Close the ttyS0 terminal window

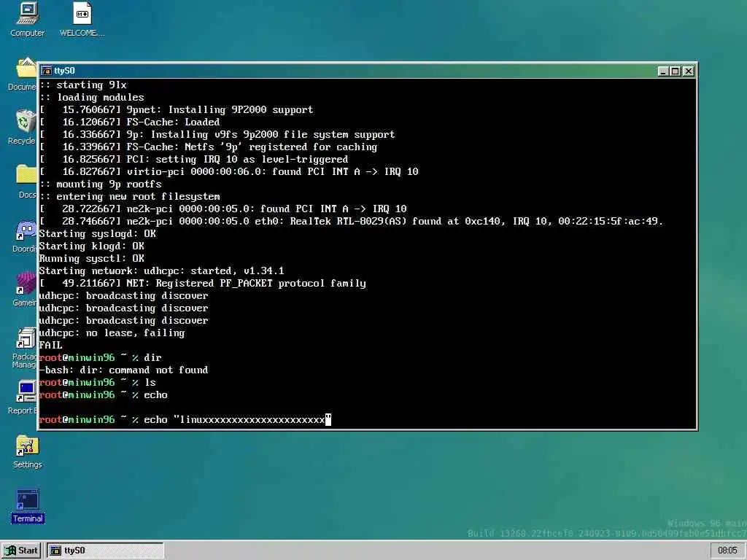689,71
